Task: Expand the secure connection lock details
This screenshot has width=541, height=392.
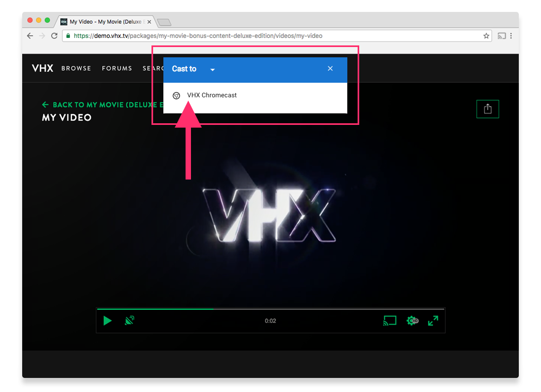Action: pos(68,36)
